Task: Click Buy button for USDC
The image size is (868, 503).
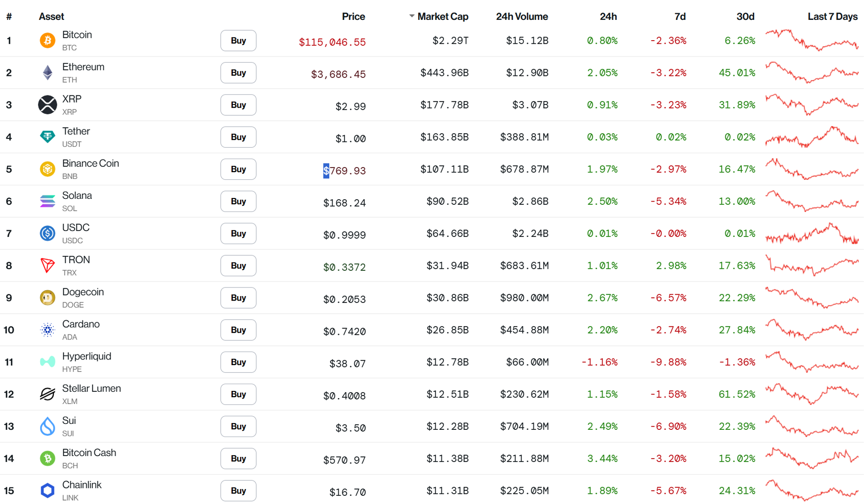Action: point(238,233)
